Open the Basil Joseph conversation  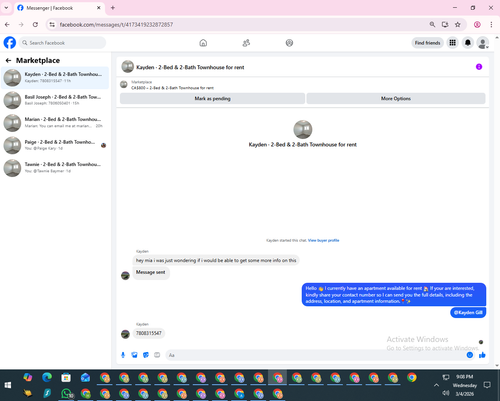(55, 100)
